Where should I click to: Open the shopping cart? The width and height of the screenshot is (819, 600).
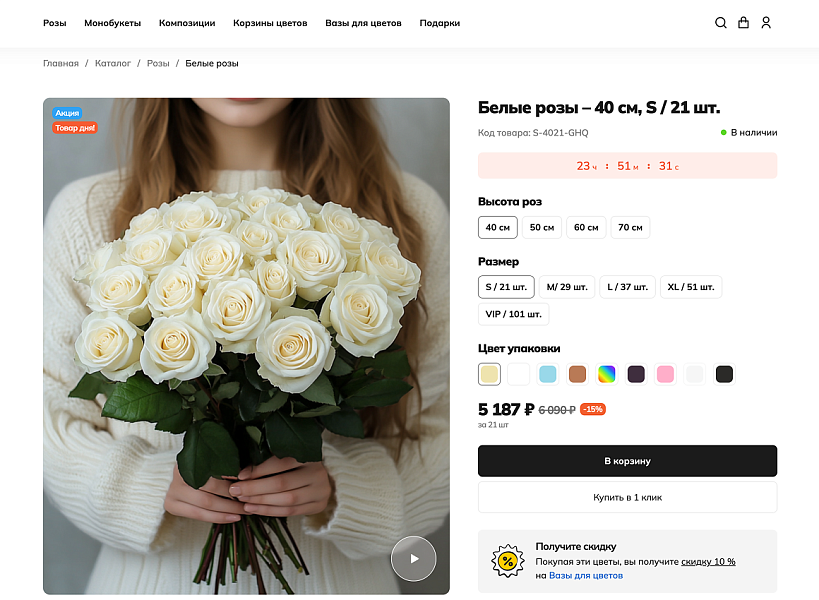click(x=743, y=22)
